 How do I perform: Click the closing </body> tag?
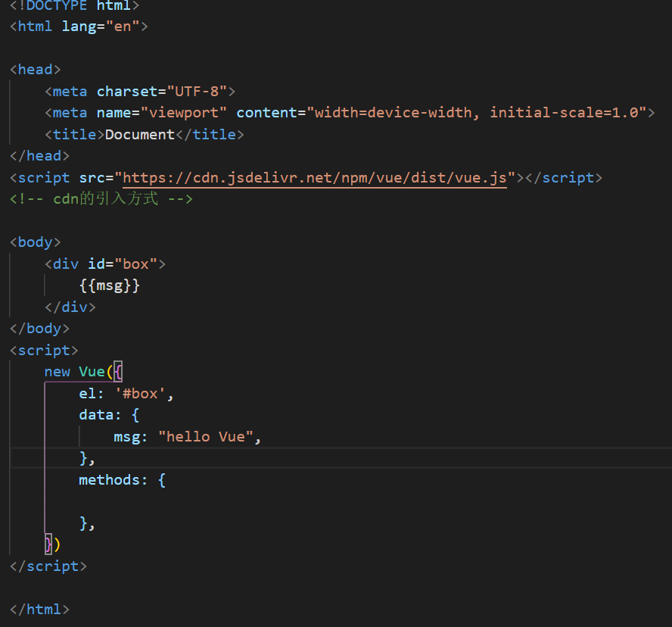click(x=39, y=329)
